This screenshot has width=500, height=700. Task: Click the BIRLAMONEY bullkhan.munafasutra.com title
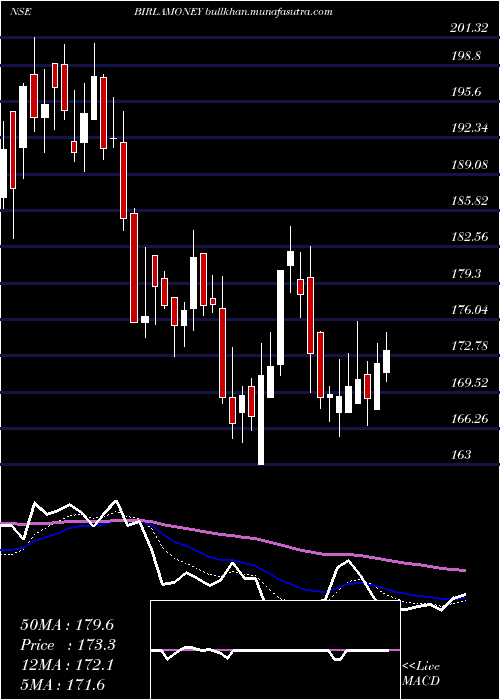pos(233,12)
